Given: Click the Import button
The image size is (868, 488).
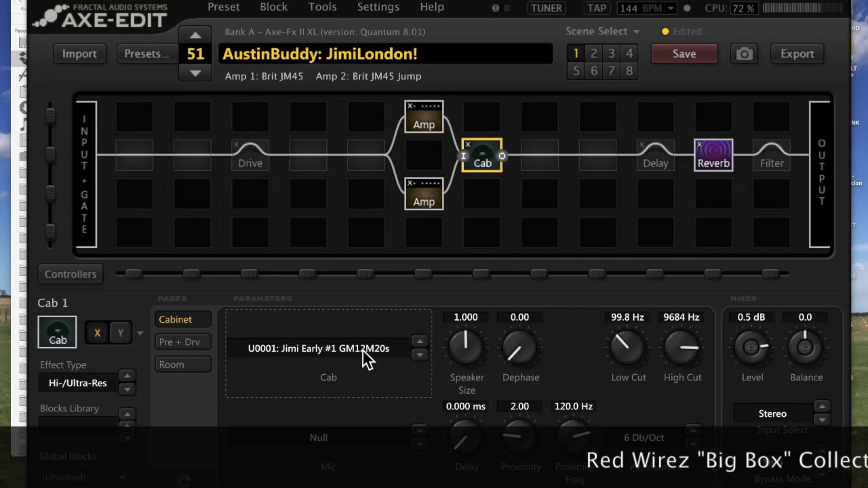Looking at the screenshot, I should pos(79,54).
